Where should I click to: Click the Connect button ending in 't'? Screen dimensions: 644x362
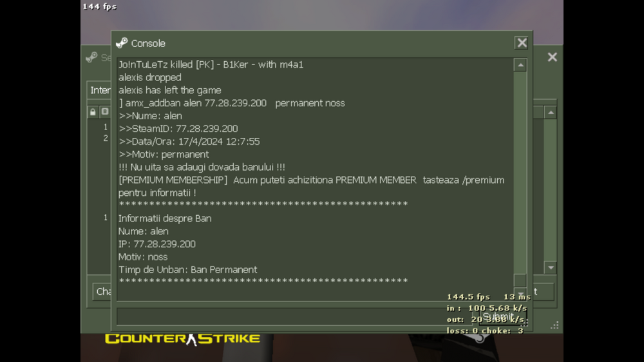[544, 292]
